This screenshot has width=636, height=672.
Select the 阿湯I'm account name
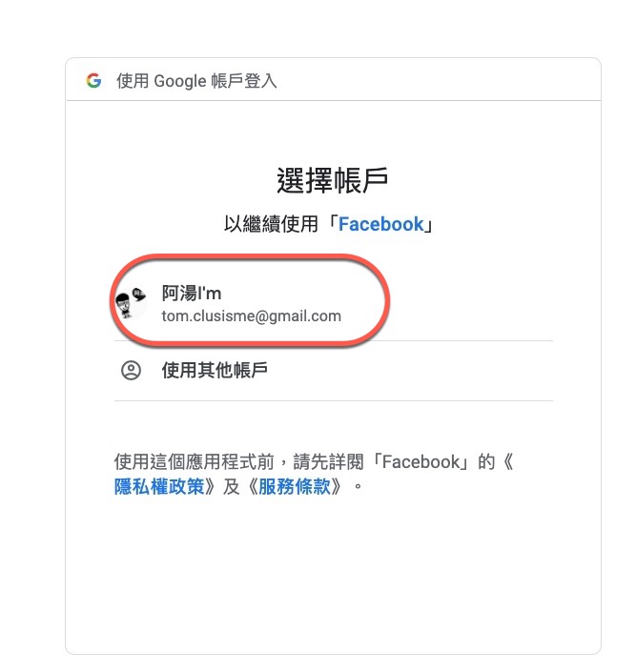click(192, 294)
